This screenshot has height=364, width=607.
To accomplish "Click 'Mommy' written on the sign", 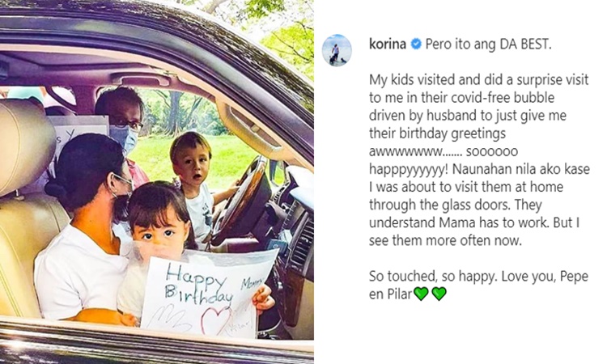I will (x=253, y=283).
